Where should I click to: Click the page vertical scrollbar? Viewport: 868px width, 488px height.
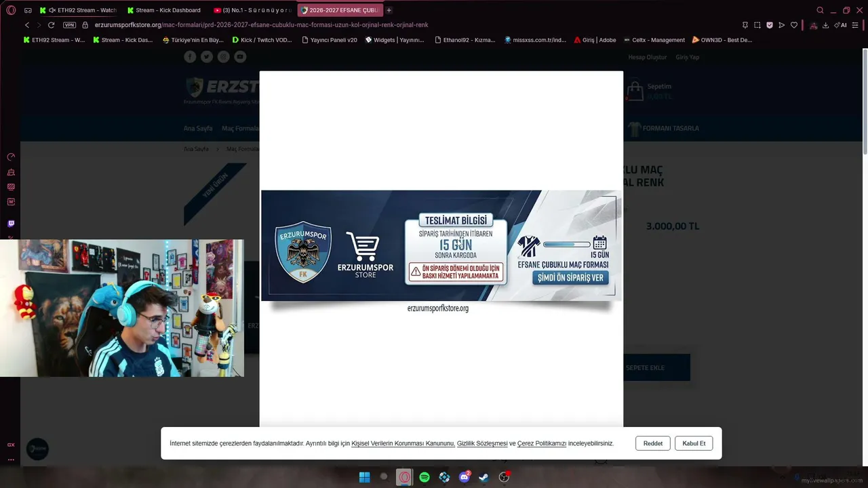tap(865, 102)
